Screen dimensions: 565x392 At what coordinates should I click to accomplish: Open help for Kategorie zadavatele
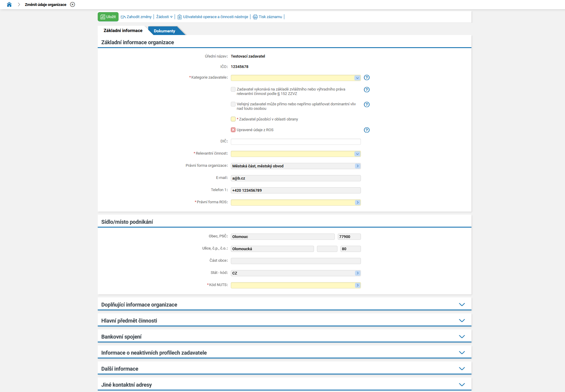(367, 77)
